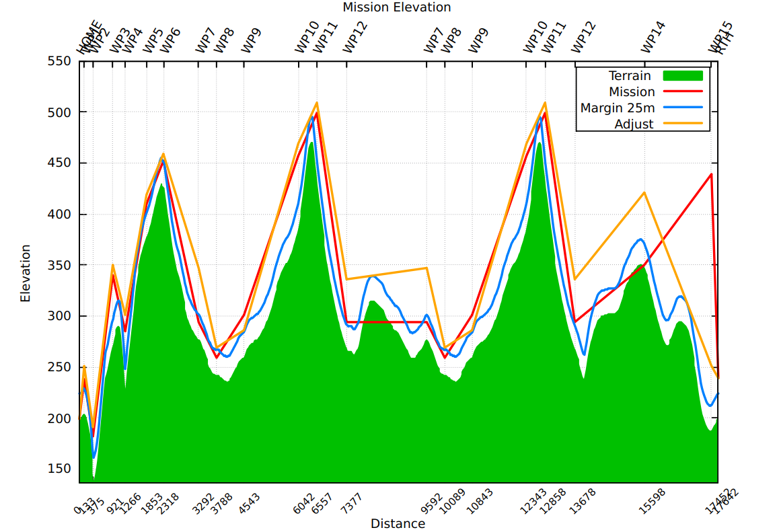The image size is (779, 532).
Task: Click the "Mission Elevation" chart title
Action: pyautogui.click(x=397, y=7)
